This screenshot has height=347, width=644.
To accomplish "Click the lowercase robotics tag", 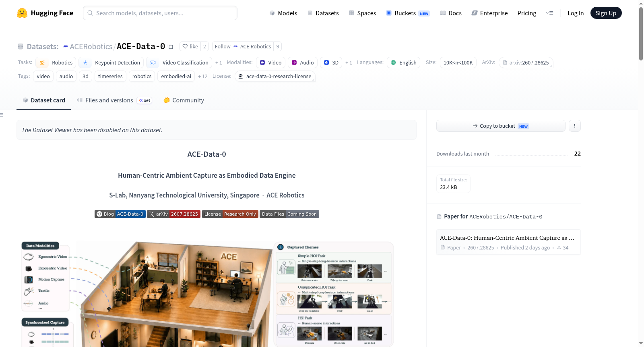I will (x=142, y=76).
